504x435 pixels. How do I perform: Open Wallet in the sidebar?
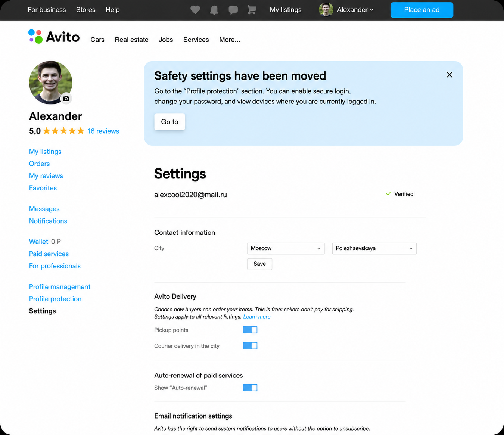39,242
